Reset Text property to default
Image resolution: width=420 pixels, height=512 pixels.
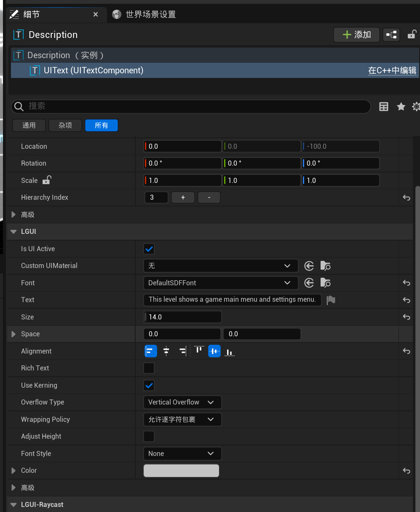coord(406,300)
